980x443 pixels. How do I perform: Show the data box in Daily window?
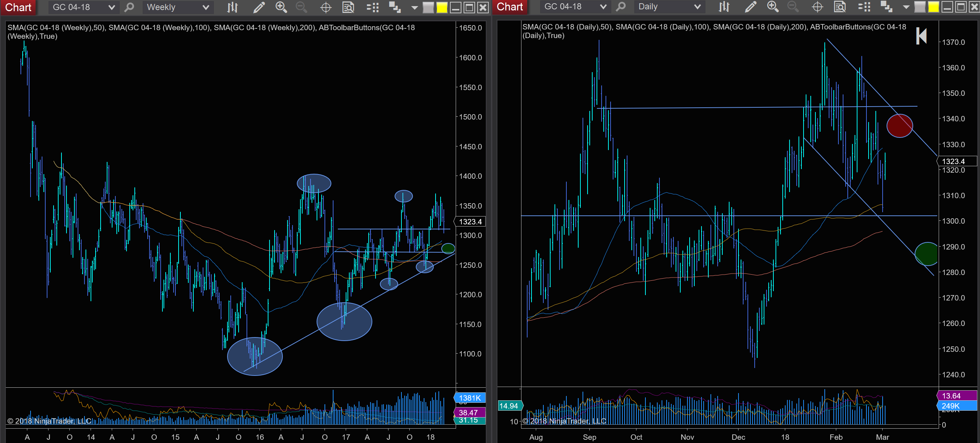pyautogui.click(x=839, y=6)
